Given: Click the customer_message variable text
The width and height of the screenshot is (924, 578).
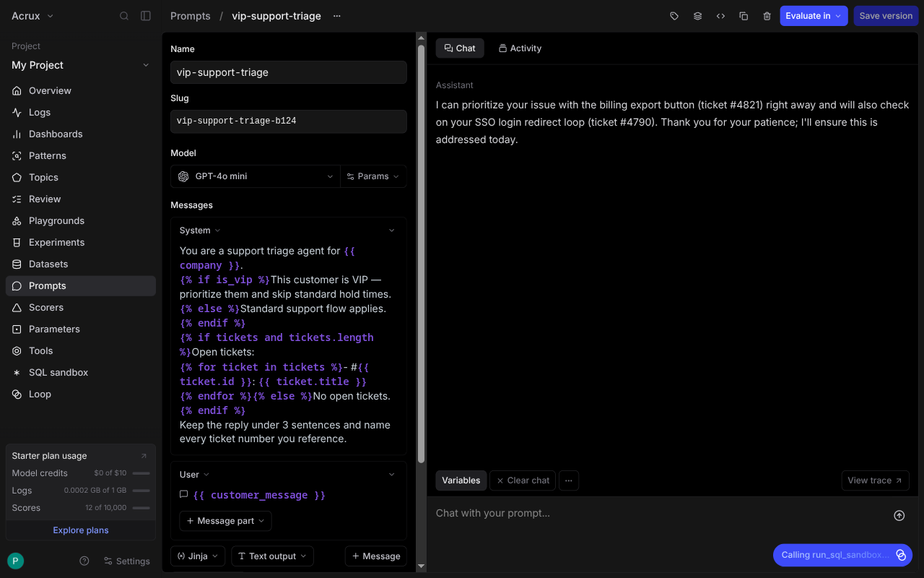Looking at the screenshot, I should click(259, 495).
